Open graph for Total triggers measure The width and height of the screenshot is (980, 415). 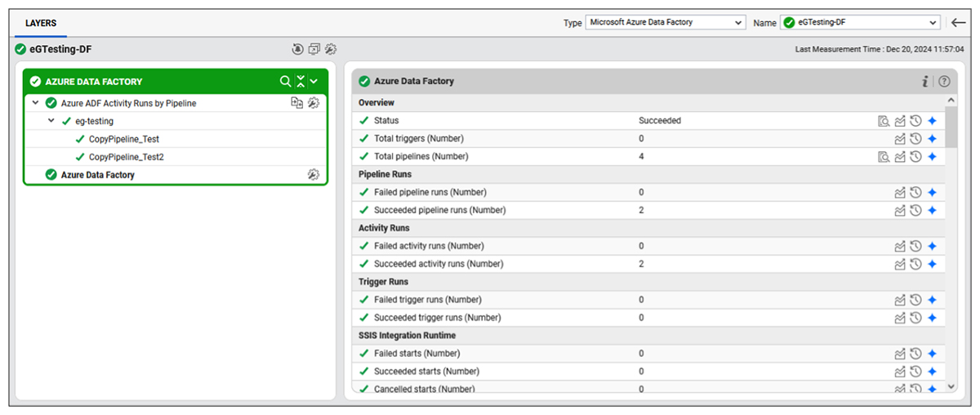point(900,139)
